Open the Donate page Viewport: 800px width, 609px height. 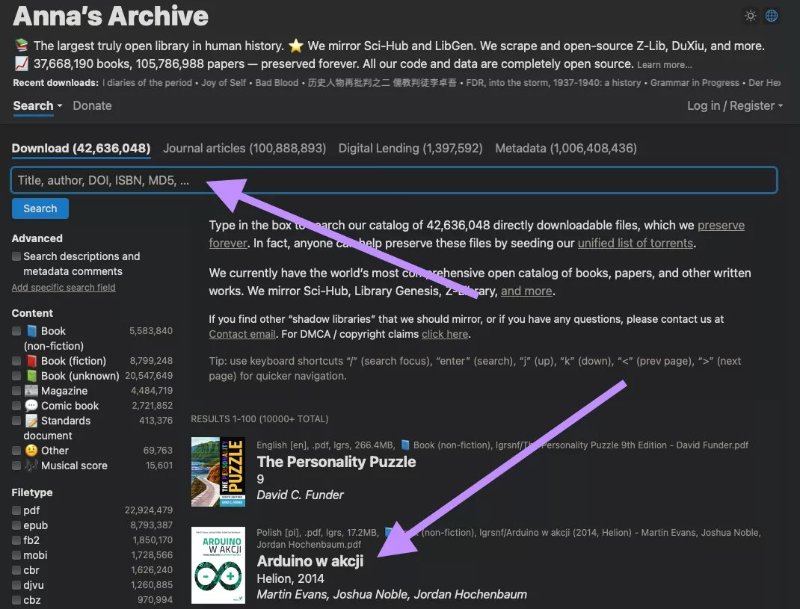(x=93, y=105)
